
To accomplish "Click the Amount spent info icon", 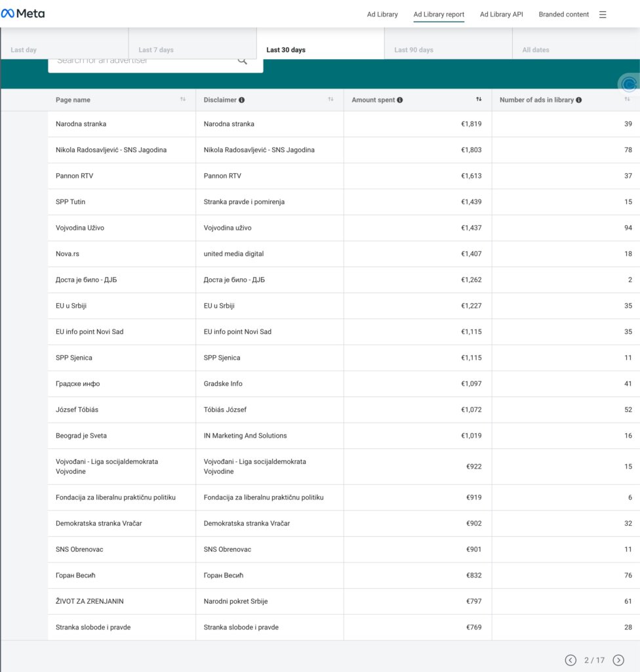I will 400,100.
